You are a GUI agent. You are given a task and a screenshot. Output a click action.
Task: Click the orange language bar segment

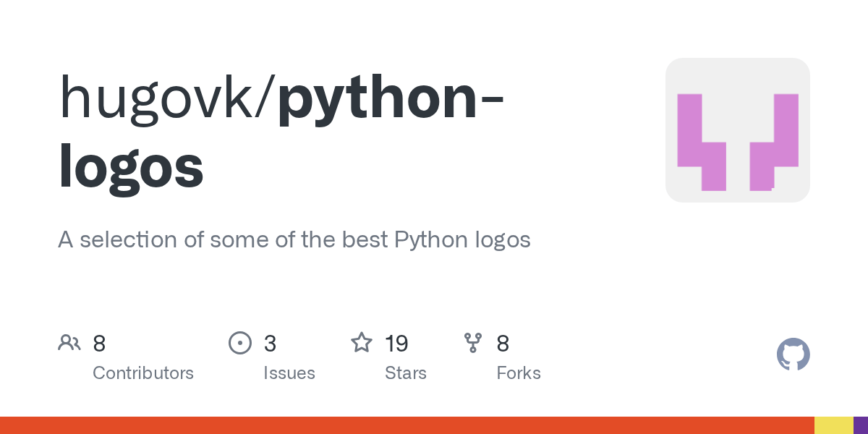407,425
